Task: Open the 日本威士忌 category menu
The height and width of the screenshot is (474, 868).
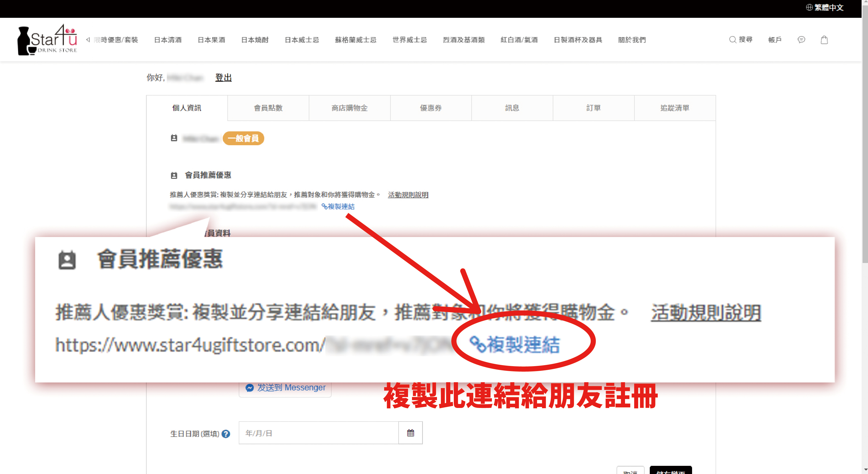Action: [302, 40]
